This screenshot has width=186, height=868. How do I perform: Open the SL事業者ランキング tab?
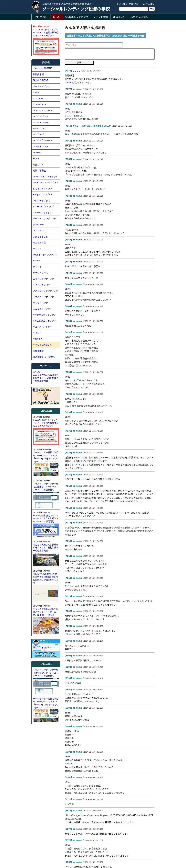pos(77,17)
